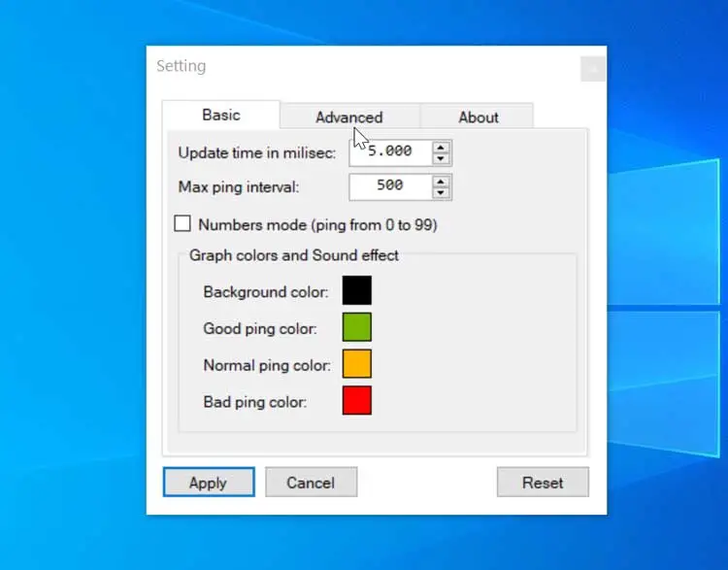Click the Cancel button

pyautogui.click(x=311, y=483)
